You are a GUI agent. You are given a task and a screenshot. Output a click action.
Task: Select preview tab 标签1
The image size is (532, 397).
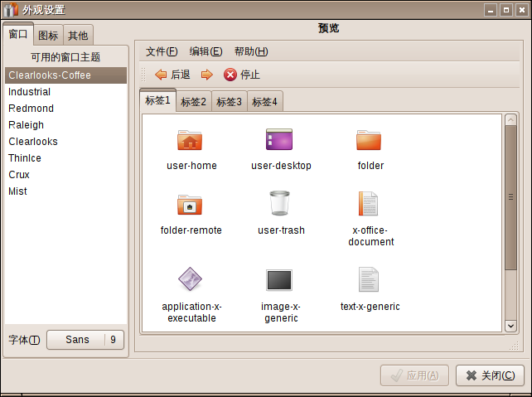click(x=157, y=100)
